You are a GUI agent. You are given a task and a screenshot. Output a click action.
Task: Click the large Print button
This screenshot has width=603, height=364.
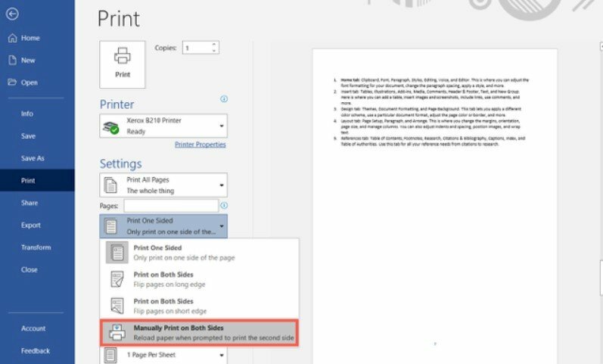[123, 62]
